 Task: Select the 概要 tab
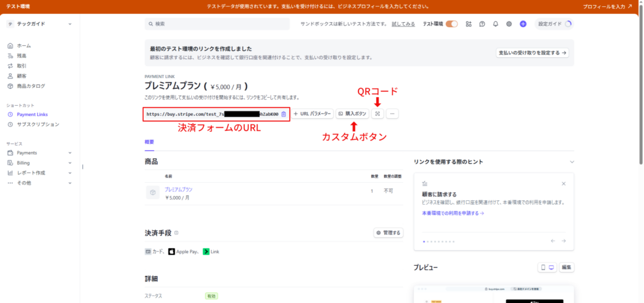pyautogui.click(x=149, y=142)
